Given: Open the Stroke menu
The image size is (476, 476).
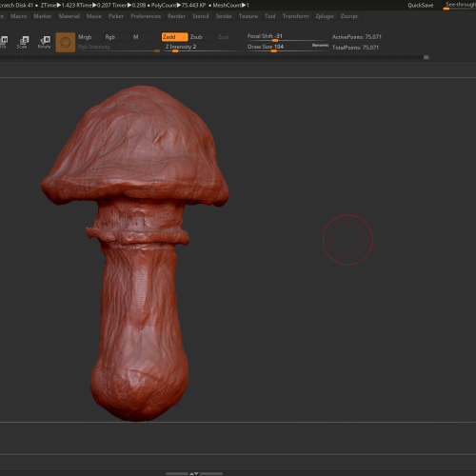Looking at the screenshot, I should click(224, 16).
